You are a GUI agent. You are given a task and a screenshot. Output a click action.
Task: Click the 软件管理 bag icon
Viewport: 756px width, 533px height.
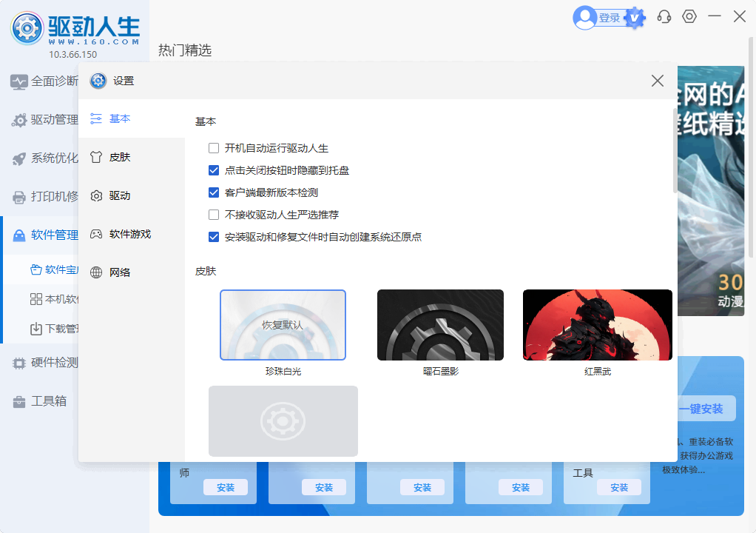click(18, 235)
